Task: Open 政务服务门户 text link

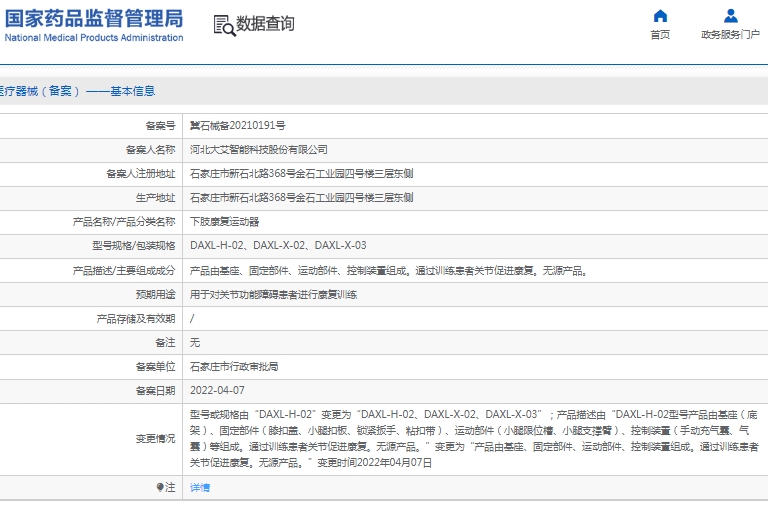Action: [730, 34]
